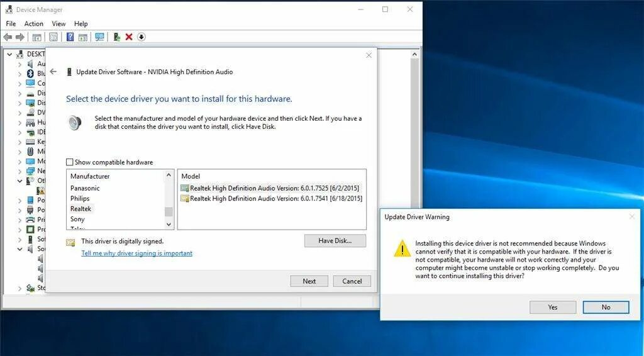The height and width of the screenshot is (356, 644).
Task: Select Sony in the Manufacturer list
Action: pyautogui.click(x=77, y=219)
